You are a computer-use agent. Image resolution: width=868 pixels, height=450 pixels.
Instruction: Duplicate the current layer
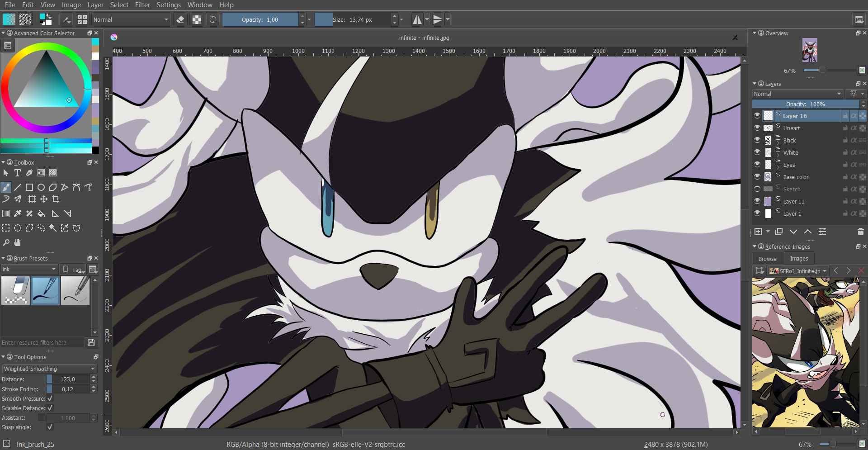point(779,232)
